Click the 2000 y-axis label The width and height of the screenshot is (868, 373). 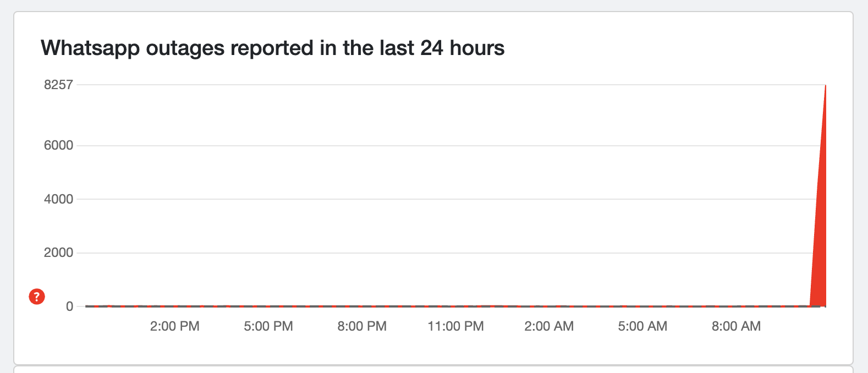tap(58, 253)
